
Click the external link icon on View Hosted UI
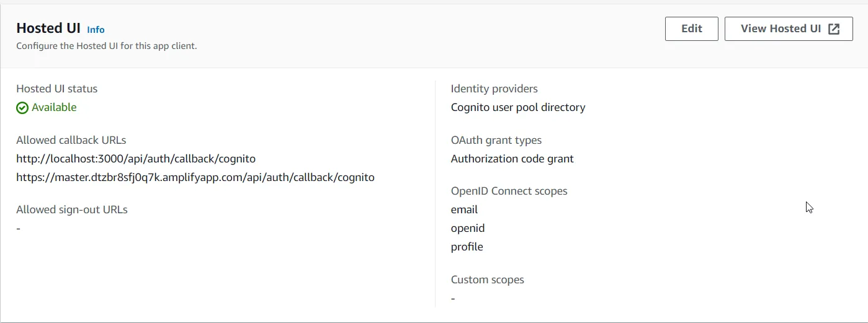click(x=834, y=29)
